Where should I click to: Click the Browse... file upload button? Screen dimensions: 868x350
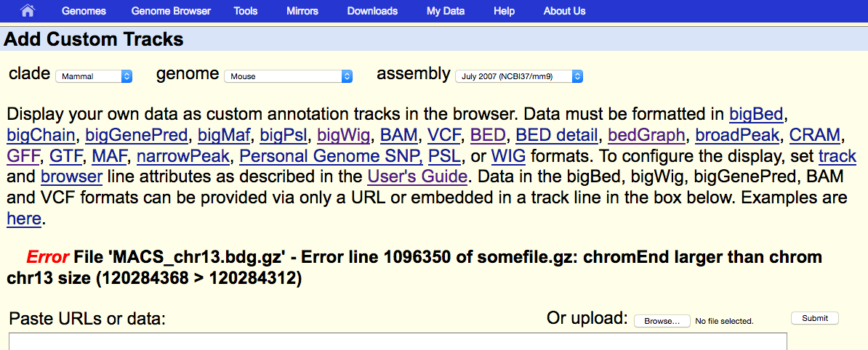662,321
